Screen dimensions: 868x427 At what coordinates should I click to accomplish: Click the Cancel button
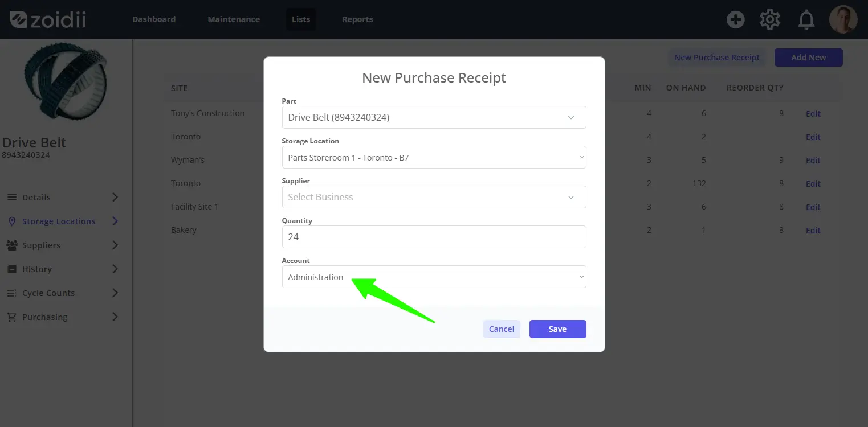502,329
